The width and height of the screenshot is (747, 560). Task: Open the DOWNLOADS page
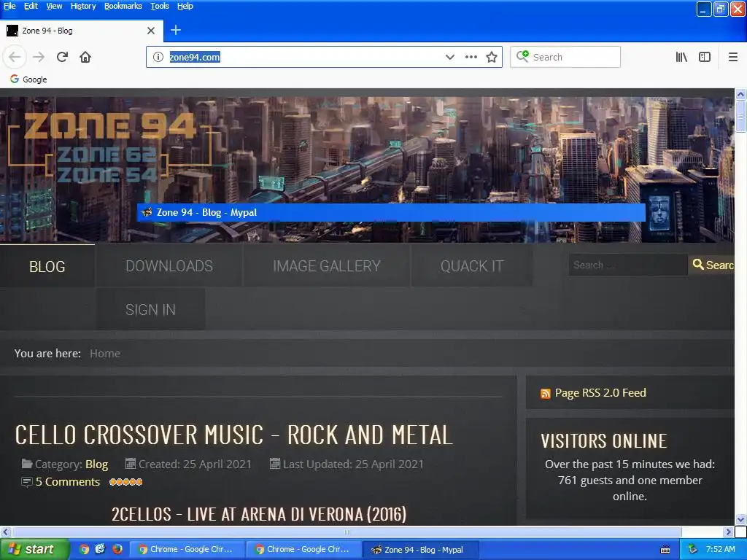coord(169,265)
